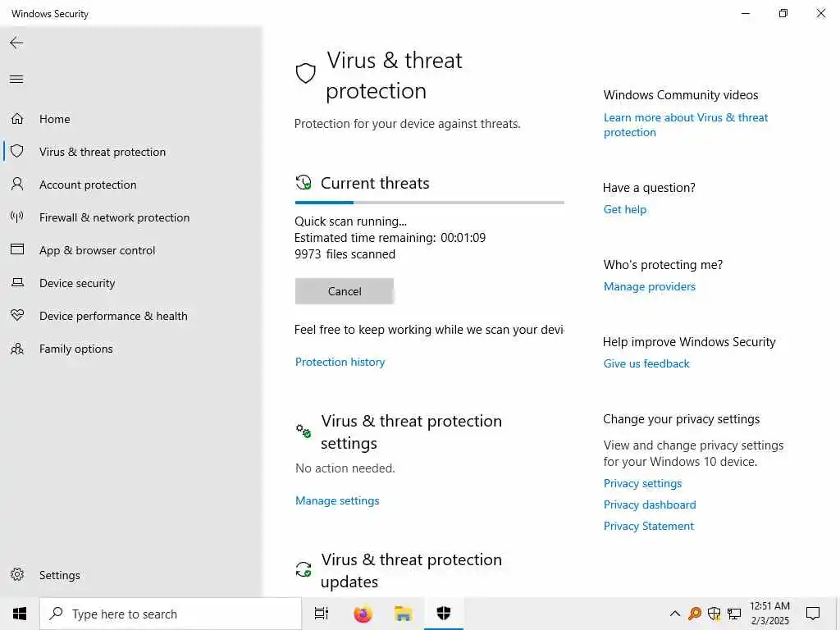
Task: Click Device security laptop icon
Action: click(17, 283)
